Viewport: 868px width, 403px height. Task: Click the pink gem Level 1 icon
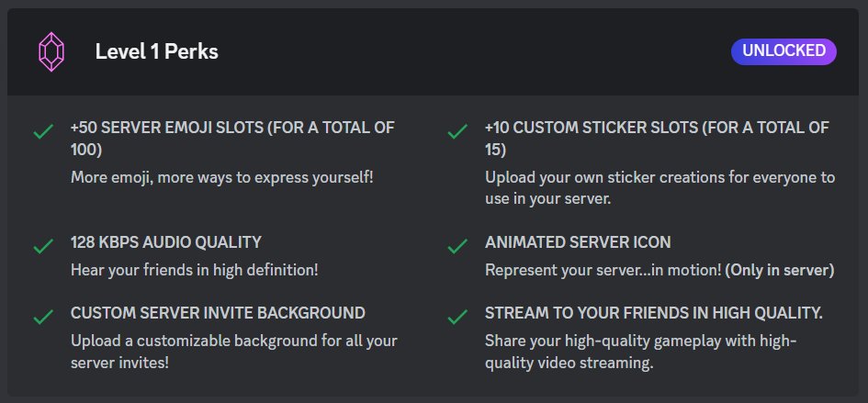pos(51,52)
